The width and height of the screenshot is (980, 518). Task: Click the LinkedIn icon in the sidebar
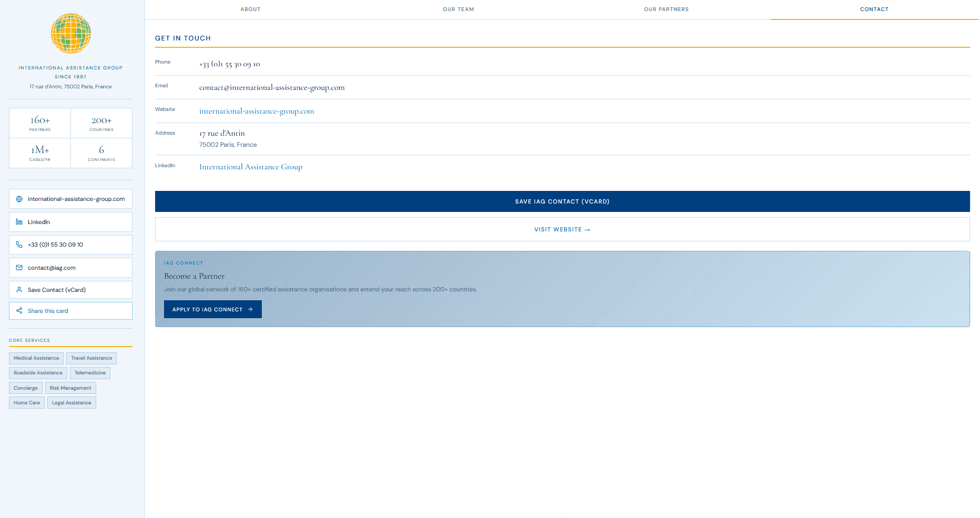[x=19, y=222]
